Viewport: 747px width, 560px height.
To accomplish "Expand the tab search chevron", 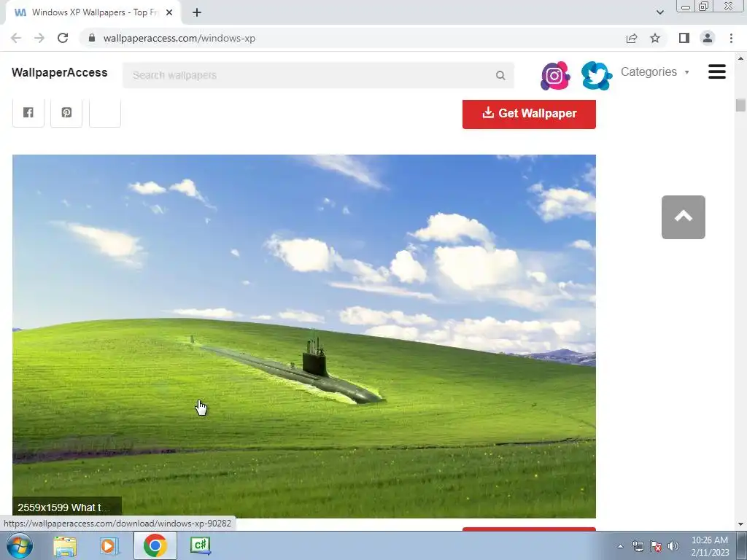I will (659, 12).
